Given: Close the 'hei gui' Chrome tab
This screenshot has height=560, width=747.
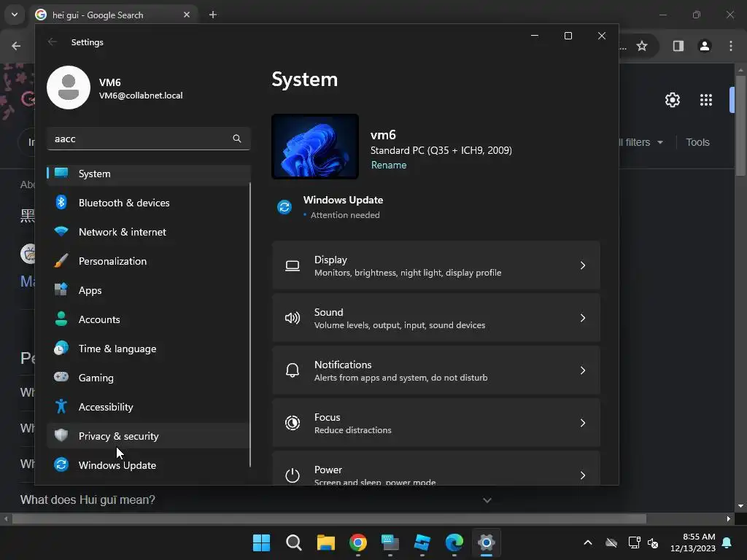Looking at the screenshot, I should tap(187, 15).
